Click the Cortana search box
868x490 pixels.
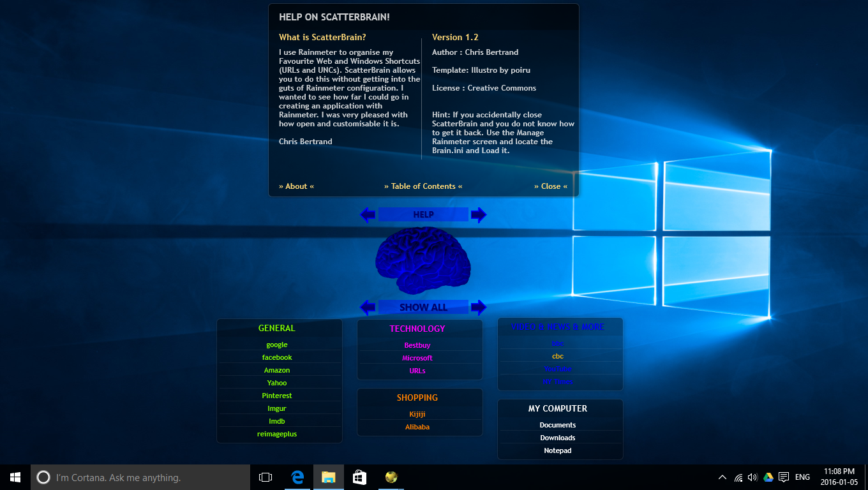pos(140,477)
